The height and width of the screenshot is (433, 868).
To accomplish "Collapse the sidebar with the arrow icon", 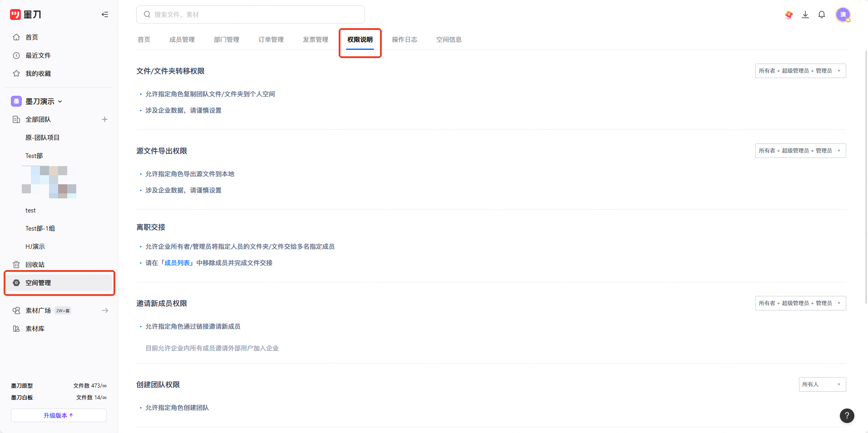I will (x=105, y=15).
